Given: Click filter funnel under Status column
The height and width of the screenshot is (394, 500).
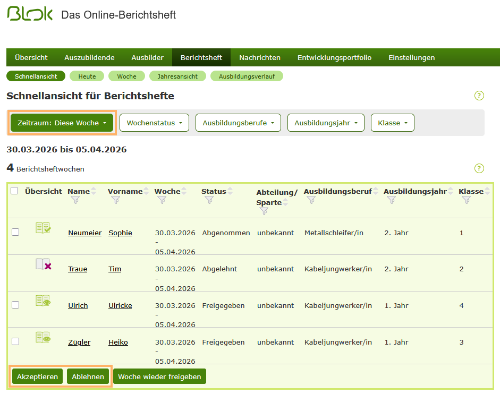Looking at the screenshot, I should coord(209,200).
